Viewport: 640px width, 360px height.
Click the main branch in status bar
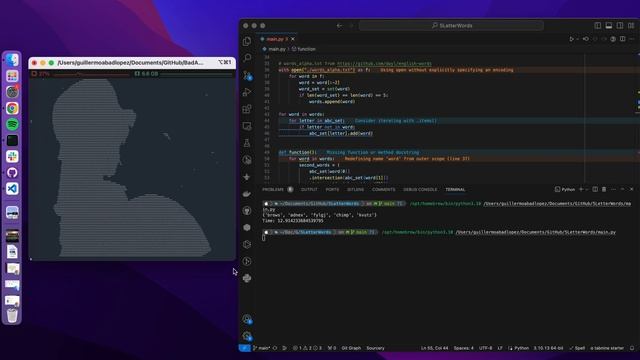(261, 348)
